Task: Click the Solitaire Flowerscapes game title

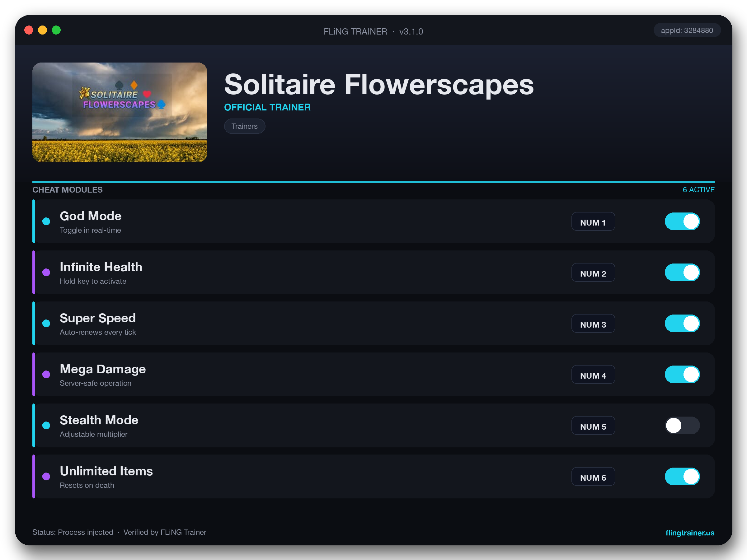Action: (379, 84)
